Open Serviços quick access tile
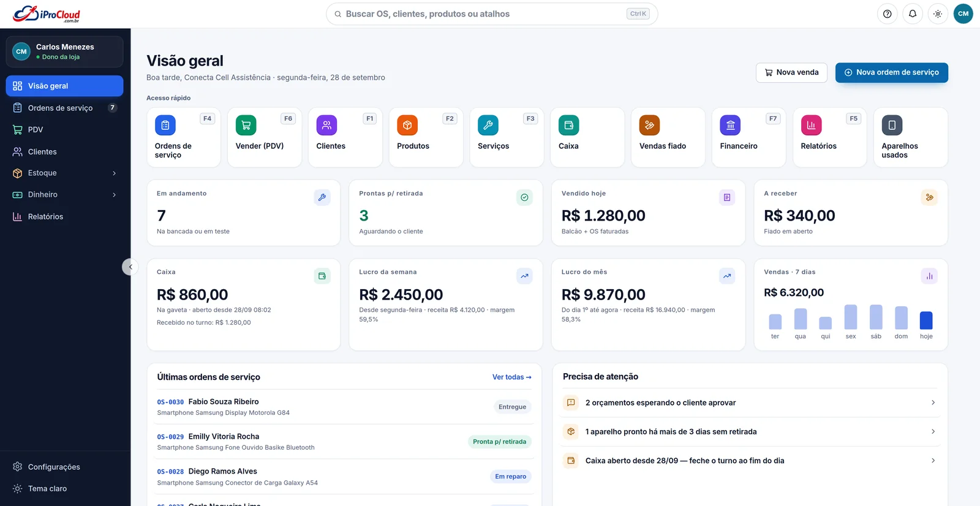The image size is (980, 506). (x=507, y=137)
